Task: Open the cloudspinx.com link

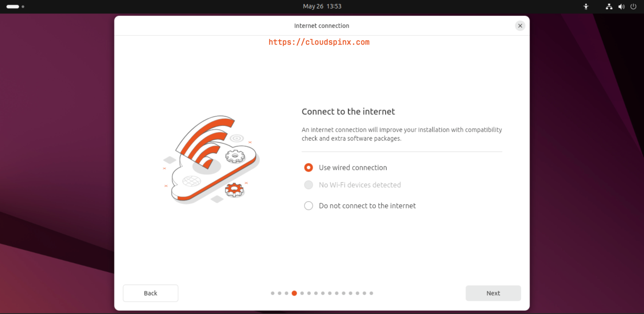Action: 319,42
